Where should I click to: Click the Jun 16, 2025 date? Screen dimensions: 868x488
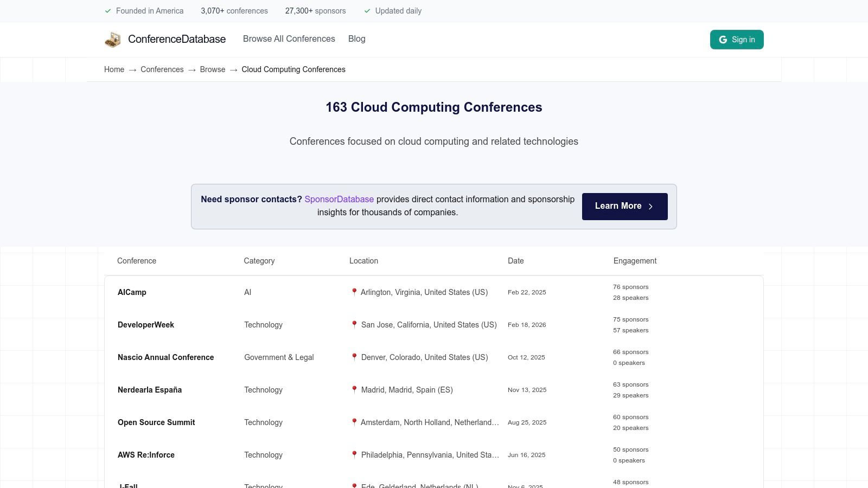[527, 455]
